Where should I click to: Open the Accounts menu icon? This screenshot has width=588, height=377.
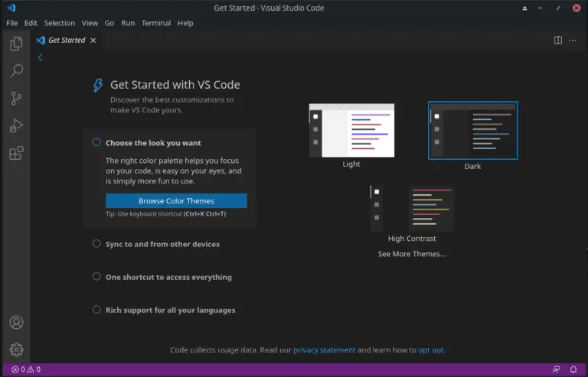pos(16,323)
